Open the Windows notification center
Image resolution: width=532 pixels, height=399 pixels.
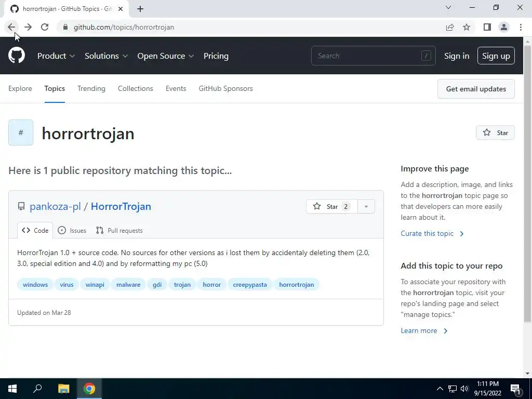tap(516, 389)
